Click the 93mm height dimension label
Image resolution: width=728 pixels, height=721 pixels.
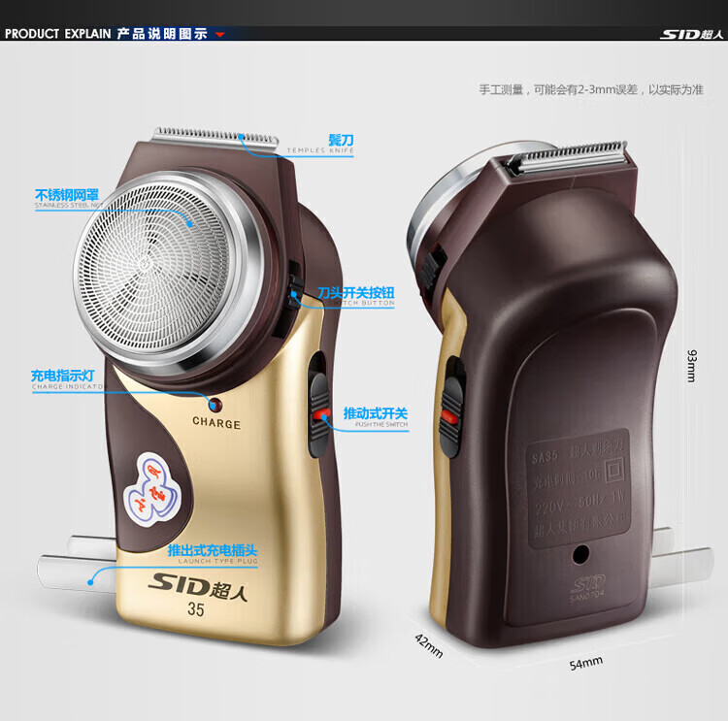[691, 364]
